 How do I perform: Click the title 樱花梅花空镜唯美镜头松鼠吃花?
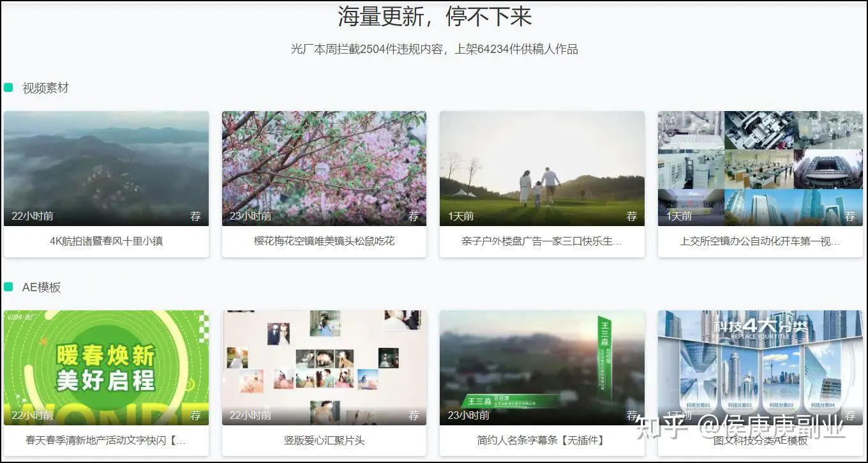pos(324,241)
